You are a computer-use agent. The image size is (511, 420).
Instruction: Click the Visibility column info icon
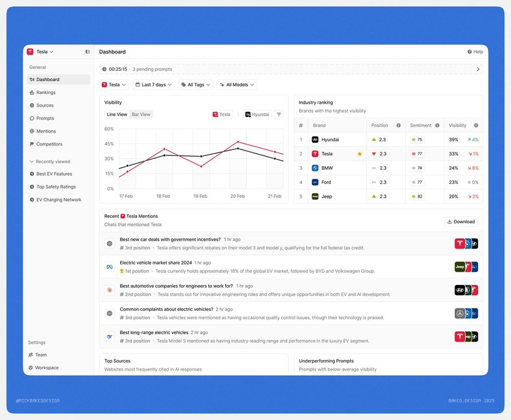pyautogui.click(x=476, y=125)
